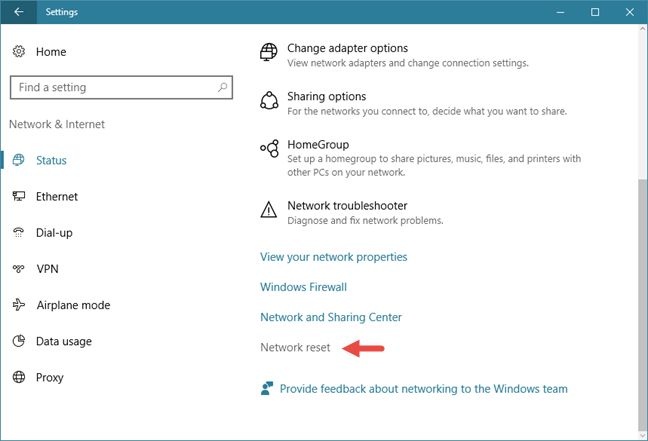Open Network and Sharing Center link
This screenshot has height=441, width=648.
click(x=331, y=317)
